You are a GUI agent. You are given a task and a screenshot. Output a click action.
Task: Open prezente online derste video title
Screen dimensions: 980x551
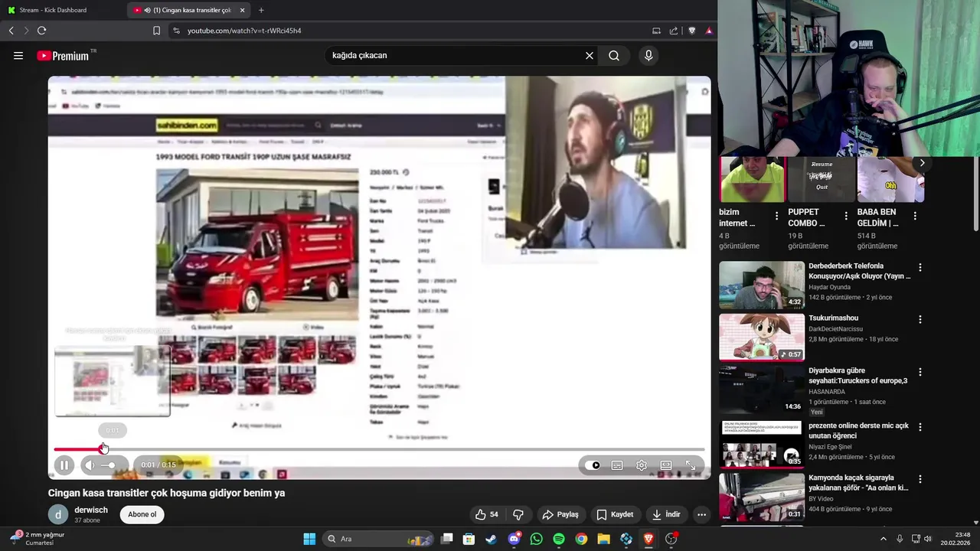point(858,431)
